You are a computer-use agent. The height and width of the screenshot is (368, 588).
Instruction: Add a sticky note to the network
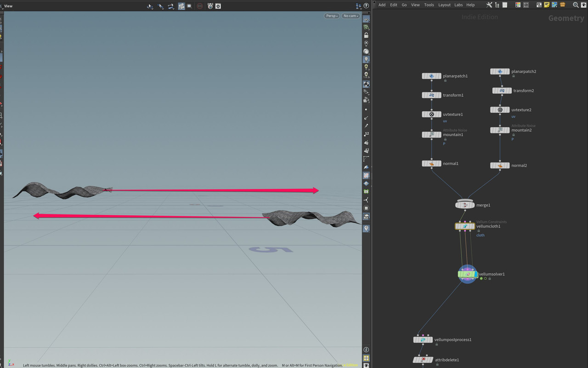pyautogui.click(x=547, y=5)
